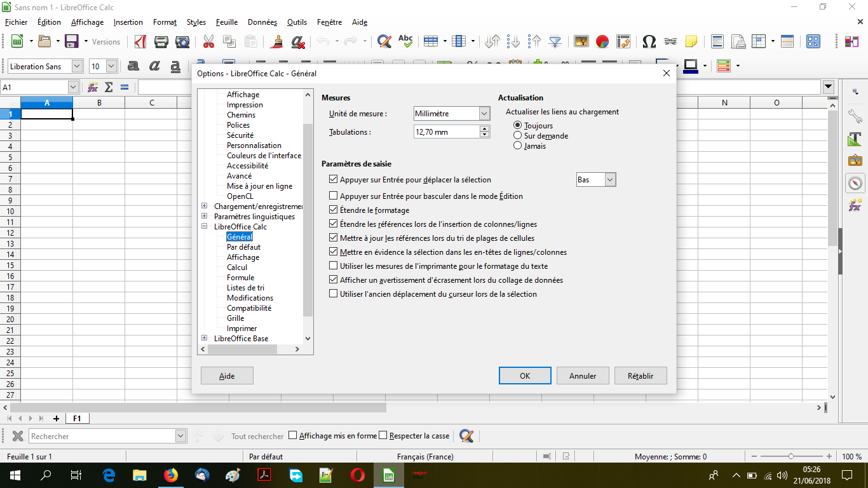Click the Clear direct formatting icon
Image resolution: width=868 pixels, height=488 pixels.
click(x=297, y=41)
